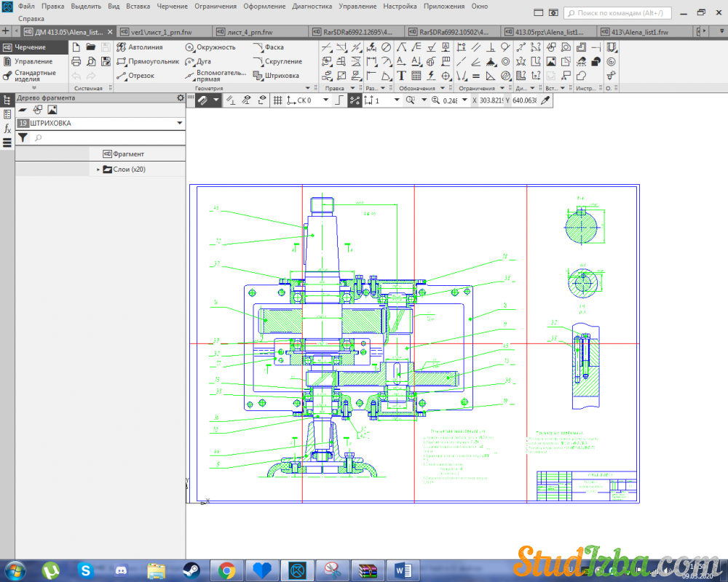The width and height of the screenshot is (728, 582).
Task: Open tree settings gear in Дерево фрагмента
Action: tap(181, 97)
